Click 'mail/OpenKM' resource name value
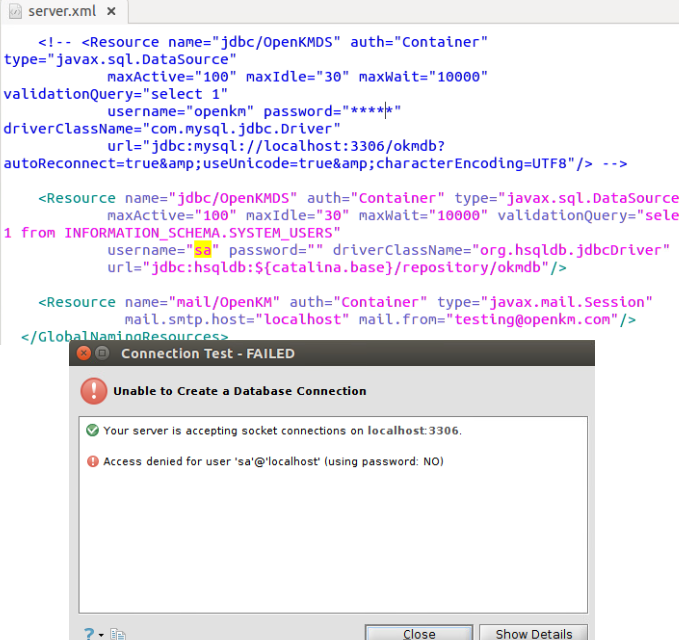The image size is (679, 640). tap(224, 302)
